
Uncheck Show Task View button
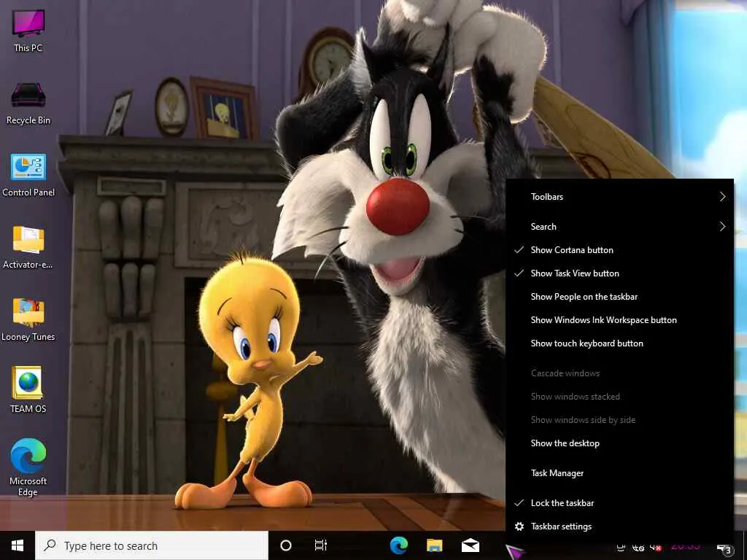coord(619,273)
